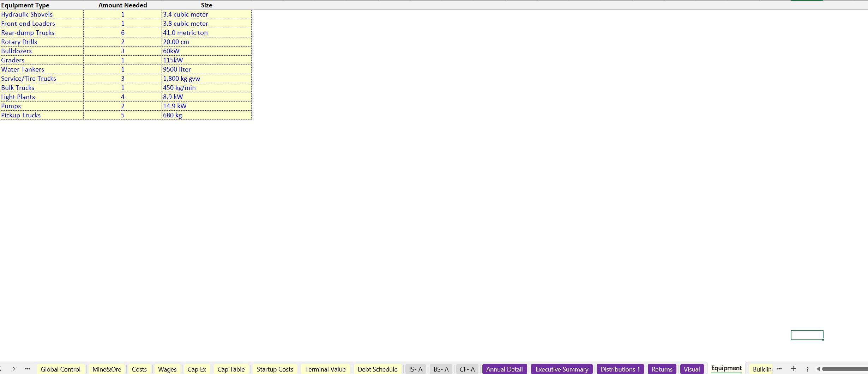This screenshot has height=374, width=868.
Task: Open the left ellipsis to reveal earlier sheets
Action: pyautogui.click(x=27, y=369)
